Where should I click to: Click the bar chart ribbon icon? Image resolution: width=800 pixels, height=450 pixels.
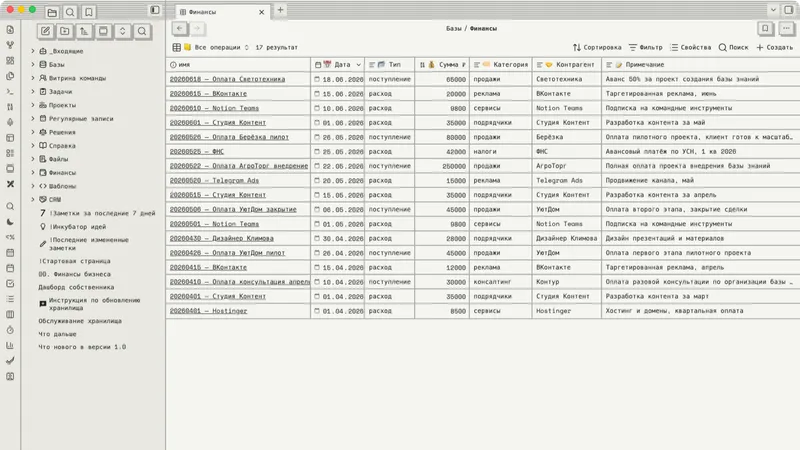(x=10, y=345)
